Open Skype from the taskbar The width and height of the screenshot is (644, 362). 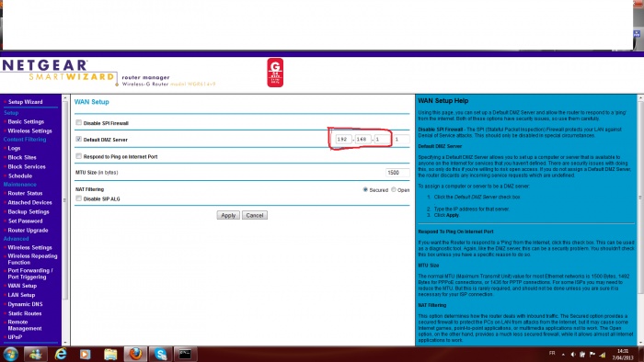tap(161, 354)
